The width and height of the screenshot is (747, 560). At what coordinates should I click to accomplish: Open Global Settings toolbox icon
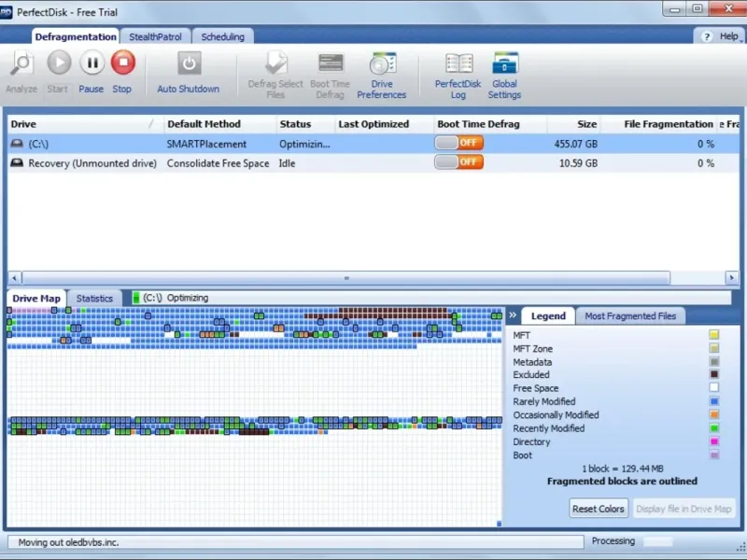tap(504, 63)
